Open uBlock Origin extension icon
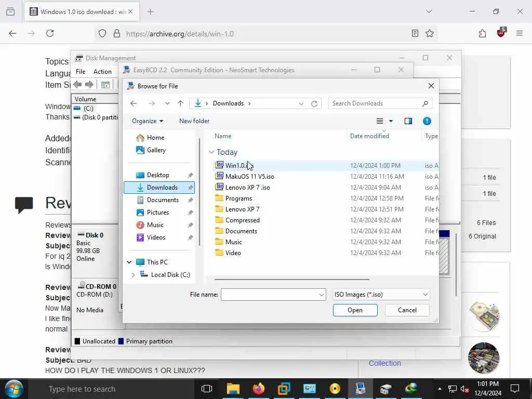The image size is (532, 399). coord(501,33)
